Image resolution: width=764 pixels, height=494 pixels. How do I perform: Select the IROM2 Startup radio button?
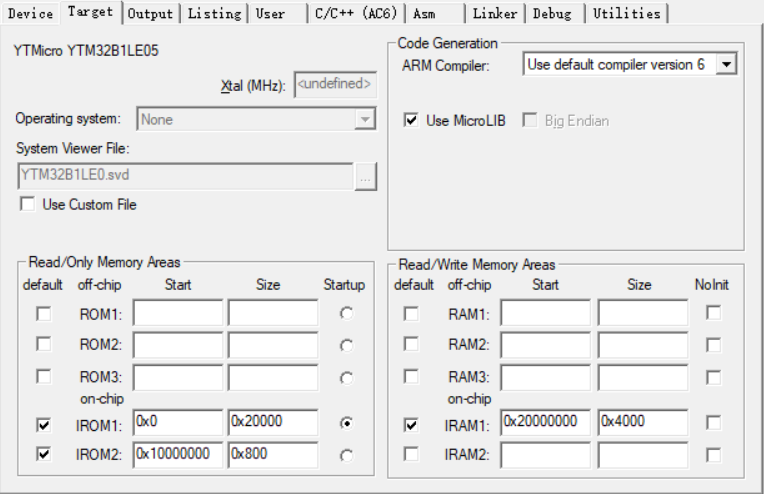click(346, 455)
